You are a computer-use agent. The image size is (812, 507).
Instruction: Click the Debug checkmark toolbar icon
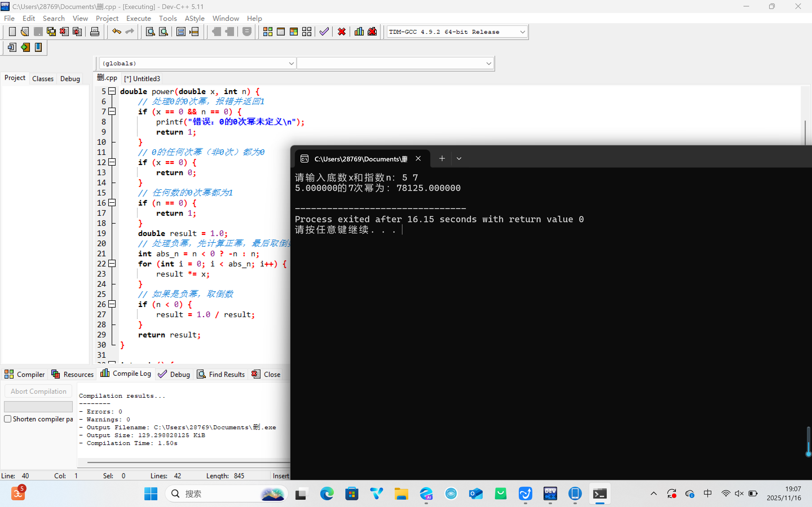coord(324,32)
